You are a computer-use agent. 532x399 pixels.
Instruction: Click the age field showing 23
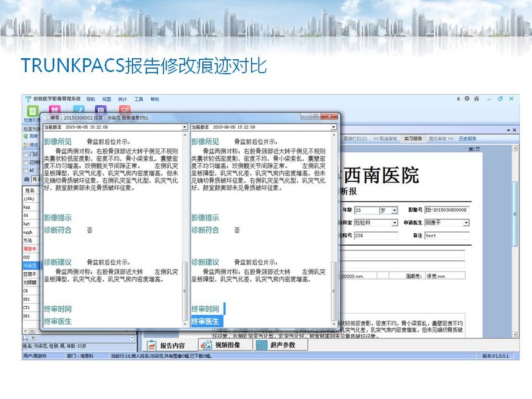coord(366,210)
